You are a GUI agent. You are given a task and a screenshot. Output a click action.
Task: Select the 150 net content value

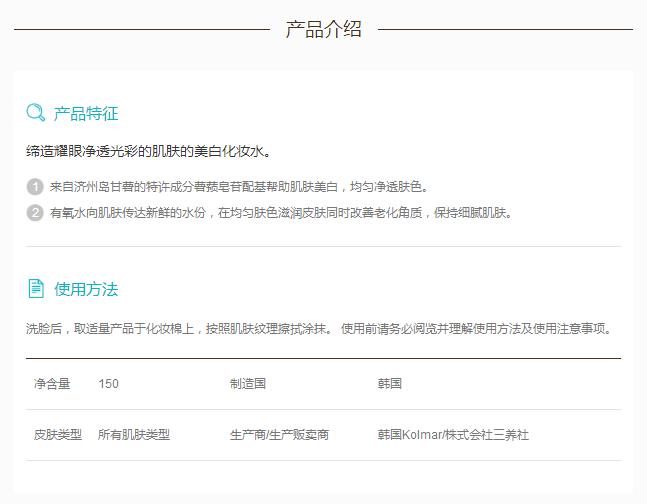click(x=108, y=384)
